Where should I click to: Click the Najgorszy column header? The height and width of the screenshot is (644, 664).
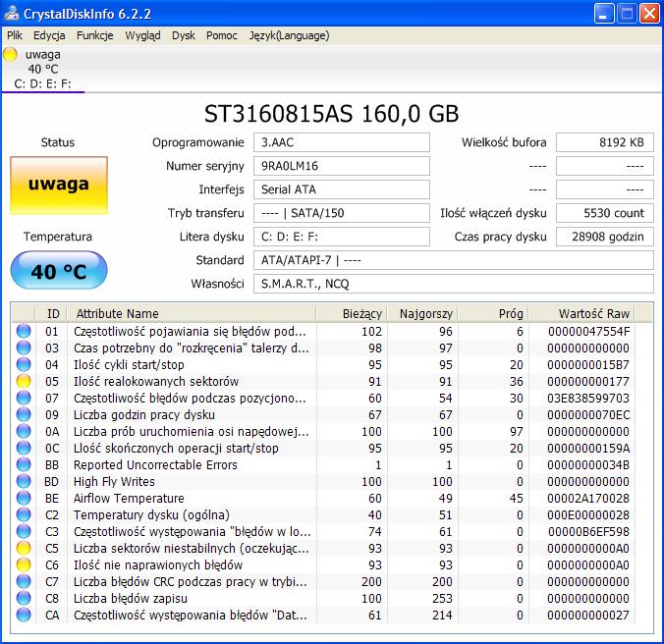coord(422,313)
